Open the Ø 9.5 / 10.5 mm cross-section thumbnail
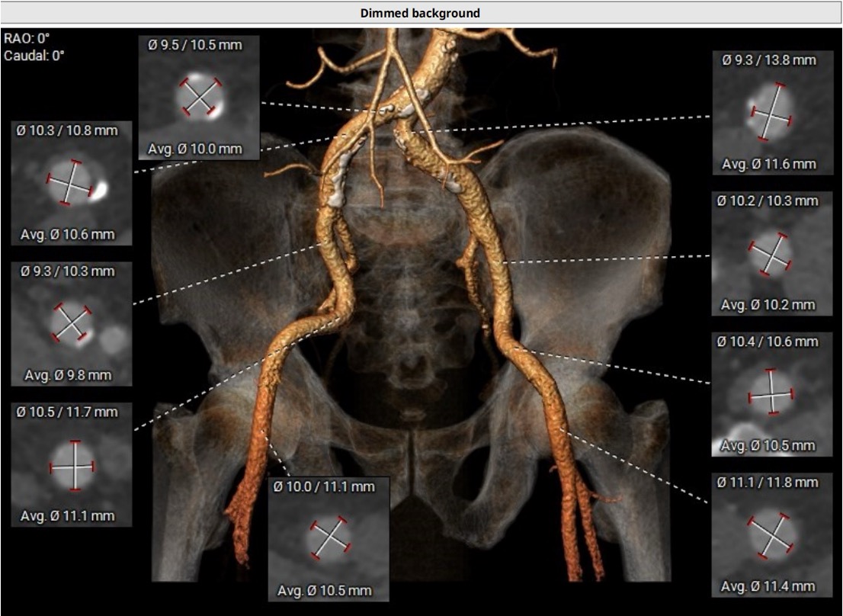 (200, 97)
